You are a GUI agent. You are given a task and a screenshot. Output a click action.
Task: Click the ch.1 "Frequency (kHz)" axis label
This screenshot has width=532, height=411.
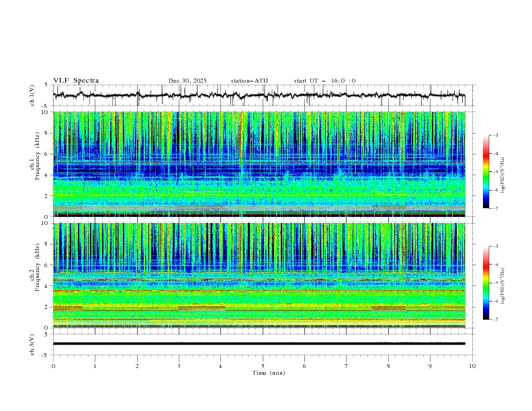coord(38,154)
